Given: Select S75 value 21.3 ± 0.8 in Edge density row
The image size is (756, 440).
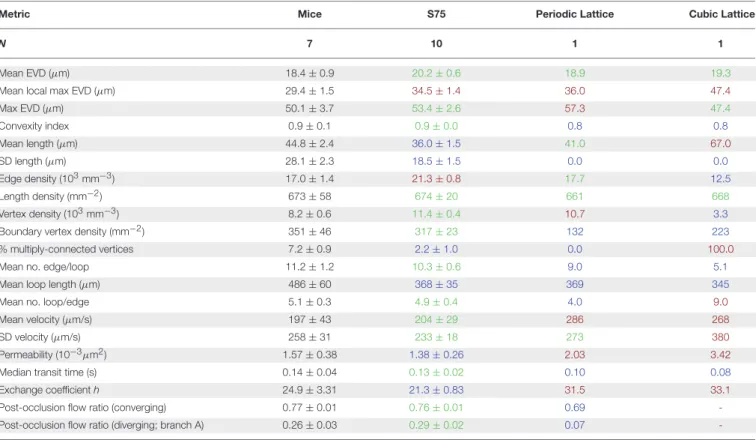Looking at the screenshot, I should 436,179.
